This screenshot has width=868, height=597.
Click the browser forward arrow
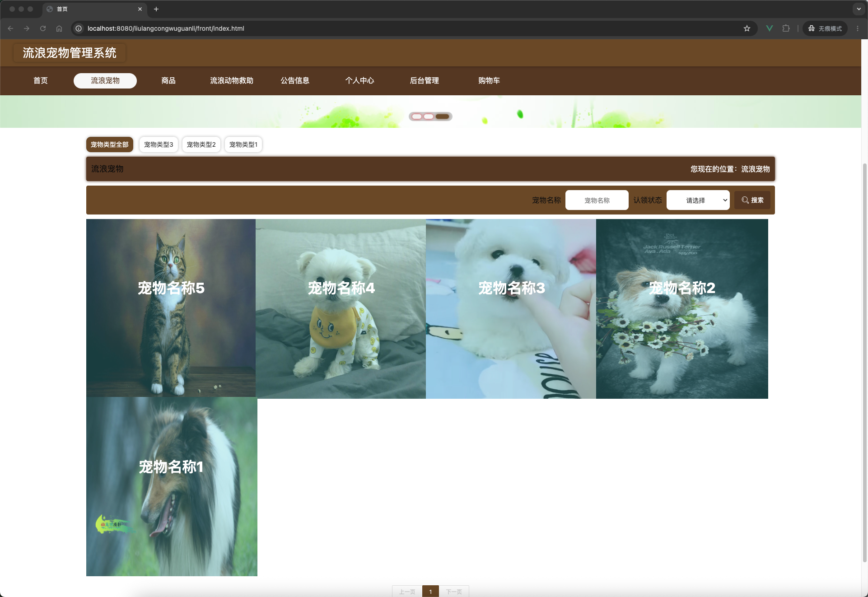27,28
